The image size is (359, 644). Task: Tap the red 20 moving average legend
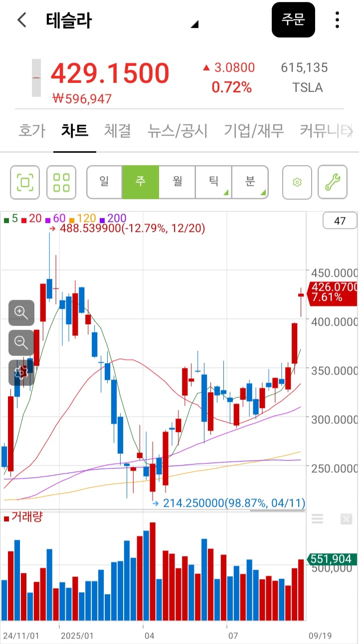pyautogui.click(x=31, y=218)
